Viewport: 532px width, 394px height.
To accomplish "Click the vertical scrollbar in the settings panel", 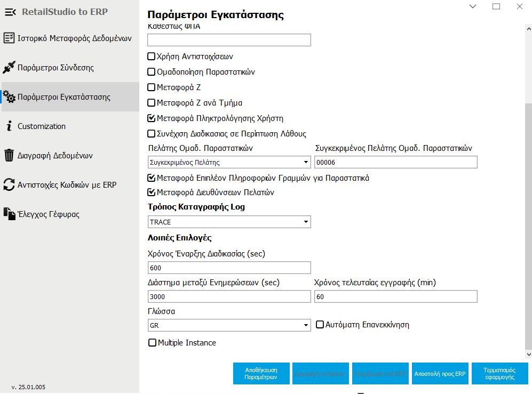I will (x=528, y=224).
